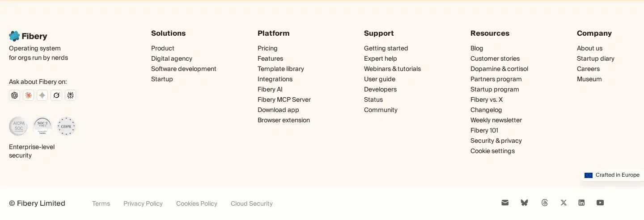Open the YouTube channel icon
Screen dimensions: 644x220
pyautogui.click(x=600, y=203)
